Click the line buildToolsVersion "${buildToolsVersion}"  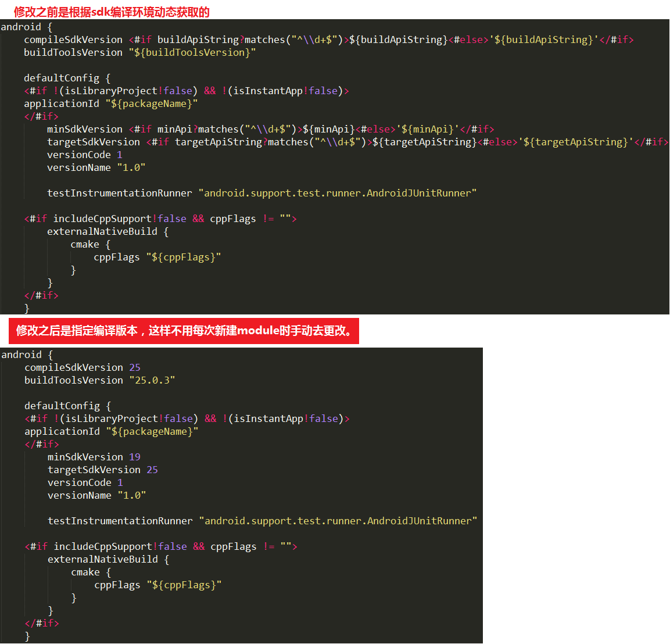tap(139, 52)
